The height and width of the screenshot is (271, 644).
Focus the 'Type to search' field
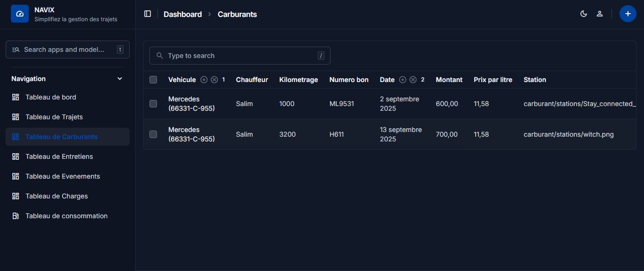(239, 56)
